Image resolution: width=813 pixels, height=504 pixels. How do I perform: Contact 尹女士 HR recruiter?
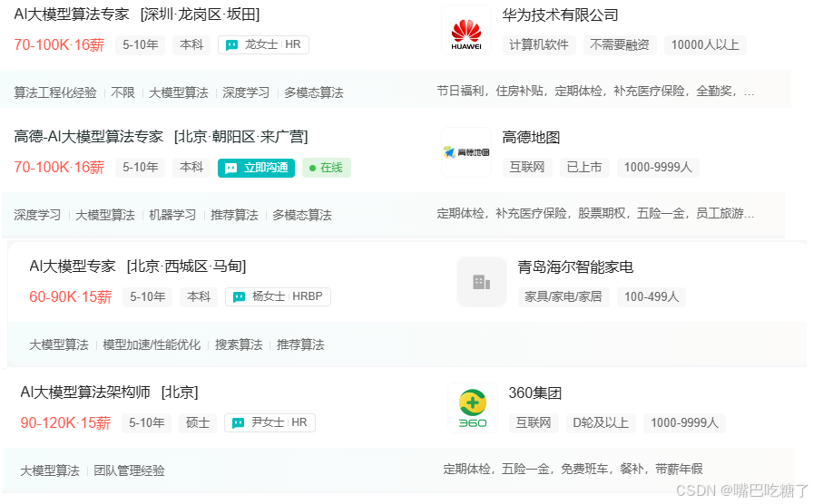tap(269, 422)
